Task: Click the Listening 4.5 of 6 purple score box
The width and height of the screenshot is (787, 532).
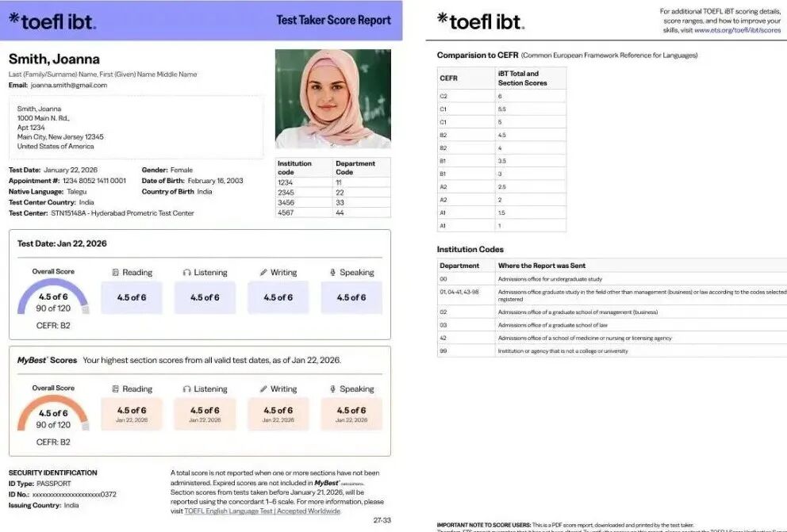Action: pos(205,297)
